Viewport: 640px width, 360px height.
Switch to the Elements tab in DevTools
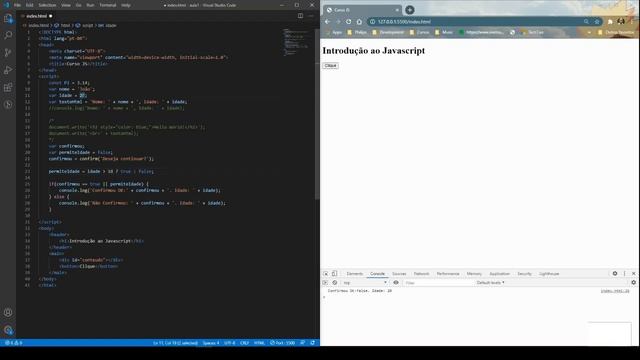[355, 273]
